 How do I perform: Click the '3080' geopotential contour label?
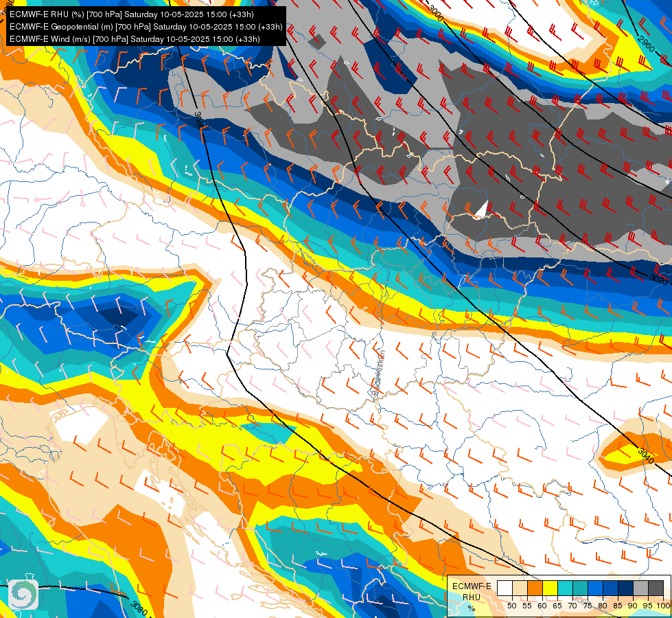[x=139, y=608]
